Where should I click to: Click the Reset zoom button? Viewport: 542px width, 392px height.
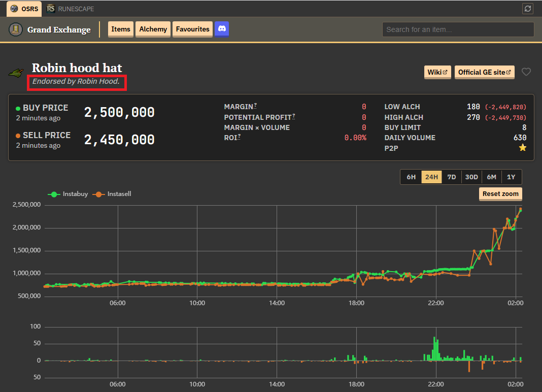500,194
